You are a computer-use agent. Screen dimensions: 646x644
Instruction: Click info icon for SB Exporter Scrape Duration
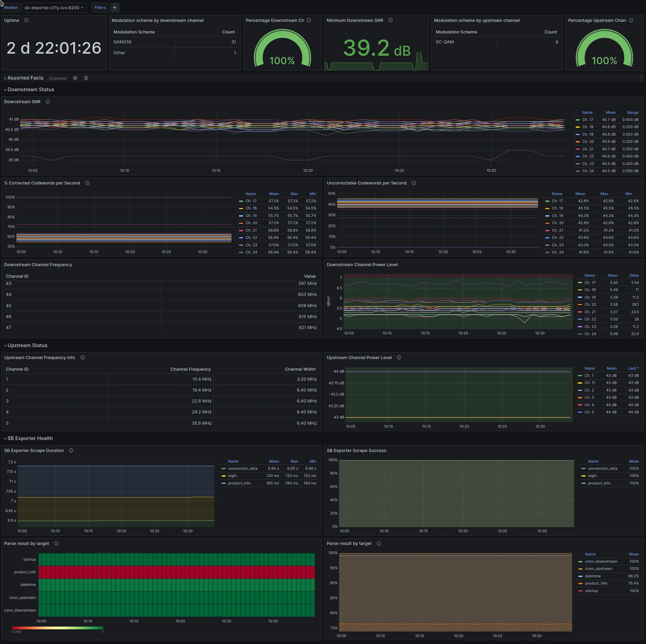71,451
